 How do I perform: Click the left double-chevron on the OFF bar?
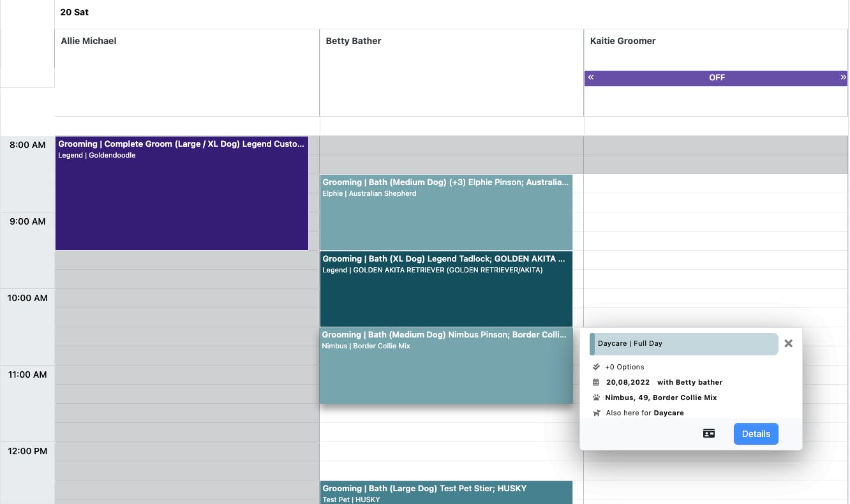click(591, 77)
